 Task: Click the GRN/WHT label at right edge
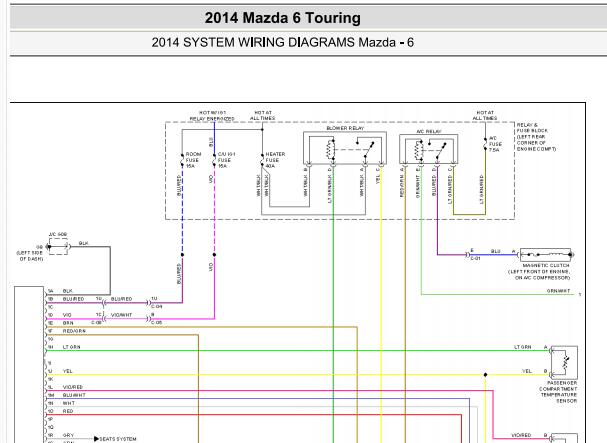coord(558,291)
